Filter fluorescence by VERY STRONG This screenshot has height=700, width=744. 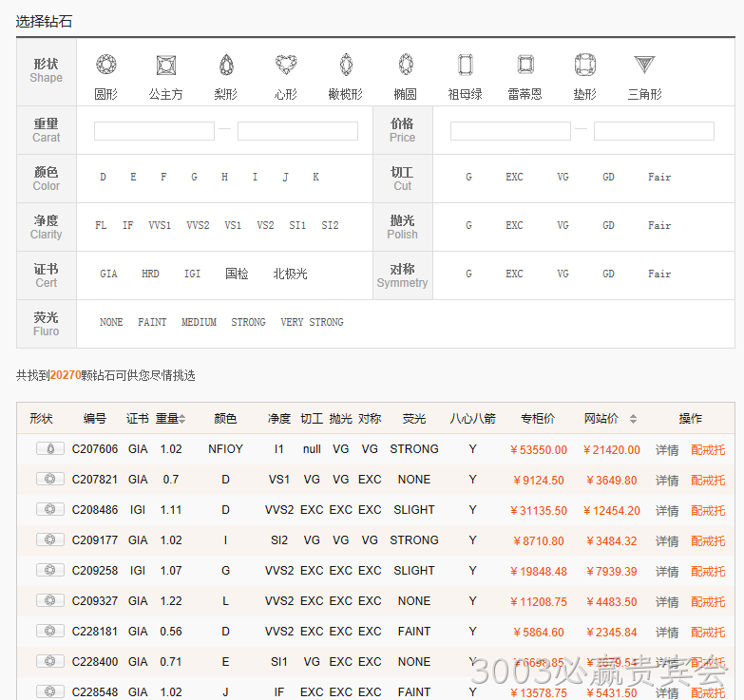point(312,323)
